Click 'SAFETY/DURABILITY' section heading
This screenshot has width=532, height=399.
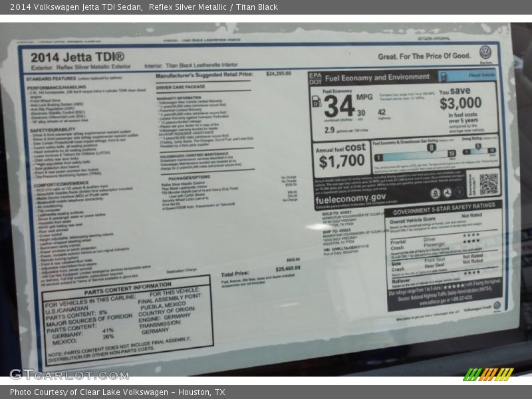(53, 130)
